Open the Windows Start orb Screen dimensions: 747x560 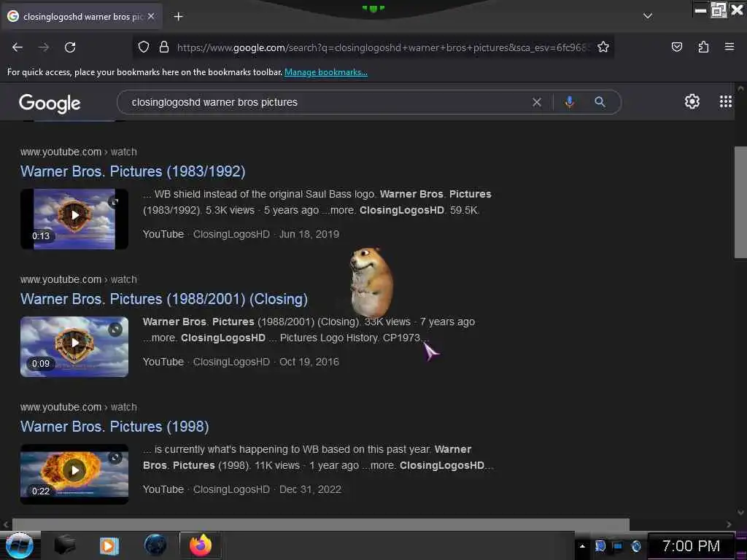click(19, 545)
